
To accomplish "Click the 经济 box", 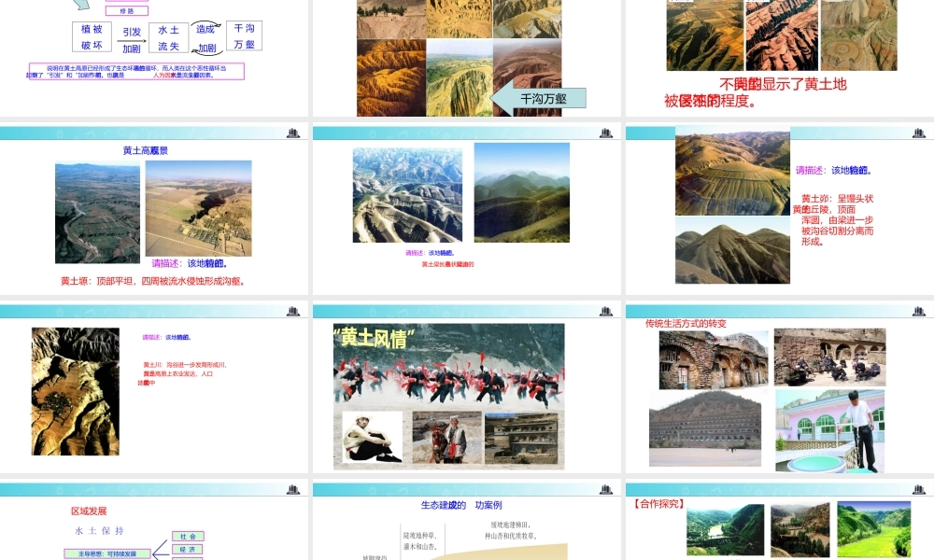I will [188, 550].
